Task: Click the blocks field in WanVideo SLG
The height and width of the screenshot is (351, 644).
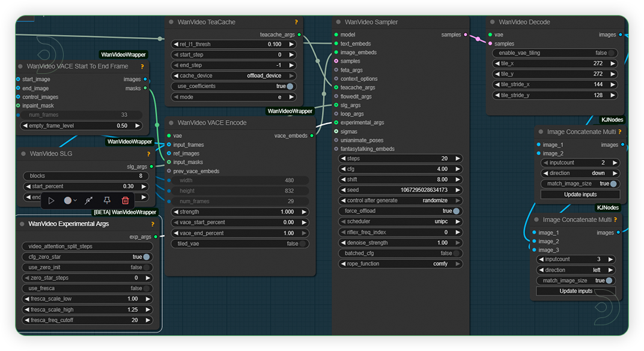Action: click(x=86, y=176)
